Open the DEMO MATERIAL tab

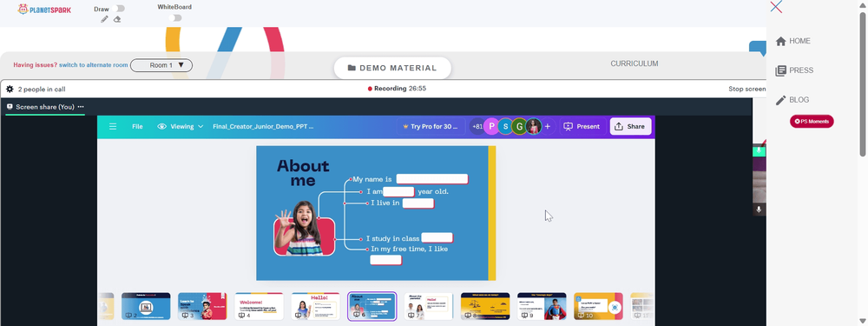392,68
